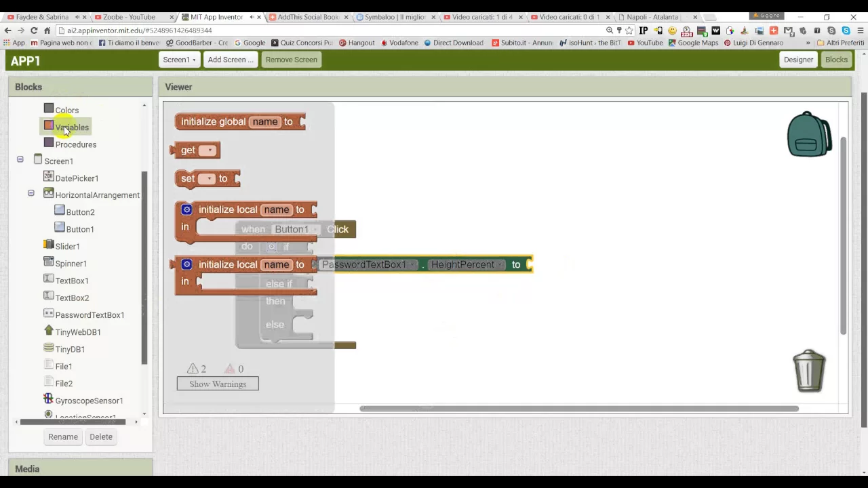Viewport: 868px width, 488px height.
Task: Click the Procedures category square icon
Action: 49,142
